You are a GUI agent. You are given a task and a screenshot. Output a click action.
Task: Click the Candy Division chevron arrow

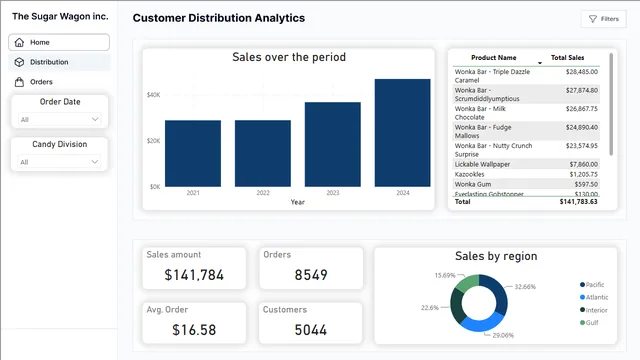[95, 162]
